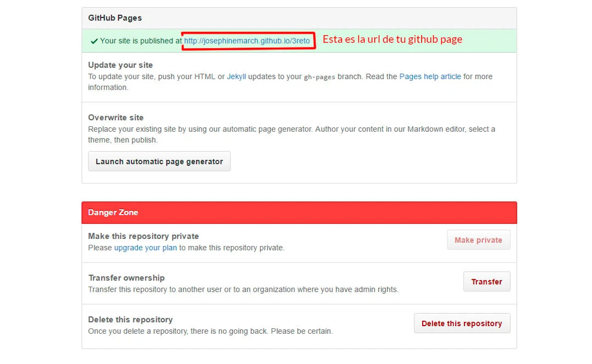Open the published josephinemarch.github.io/3reto link

[247, 41]
